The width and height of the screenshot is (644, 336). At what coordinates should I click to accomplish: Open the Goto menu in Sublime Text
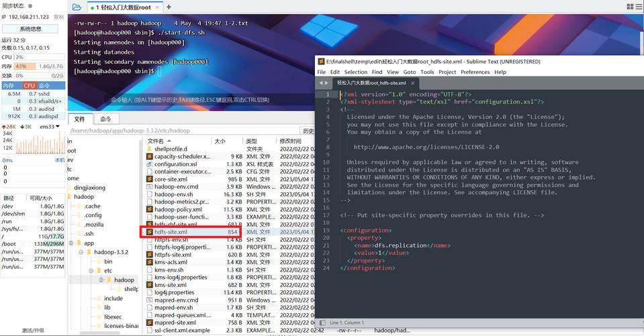(x=410, y=72)
